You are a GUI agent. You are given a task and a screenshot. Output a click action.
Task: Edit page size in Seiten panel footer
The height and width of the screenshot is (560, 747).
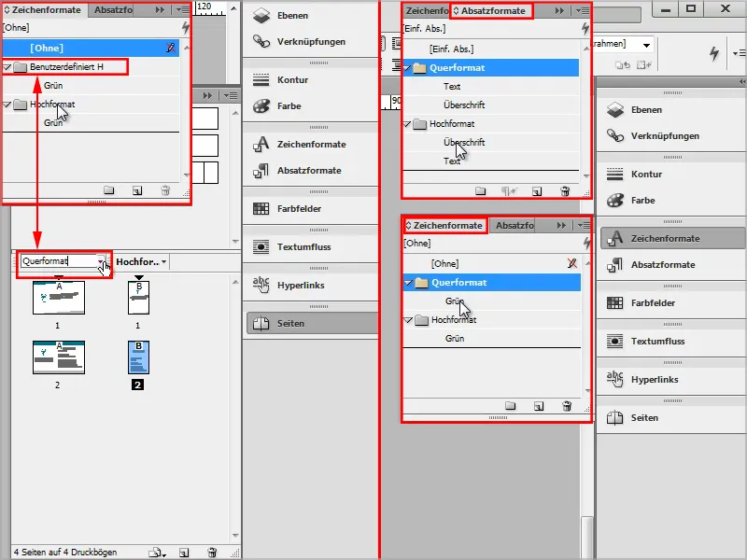pos(157,553)
